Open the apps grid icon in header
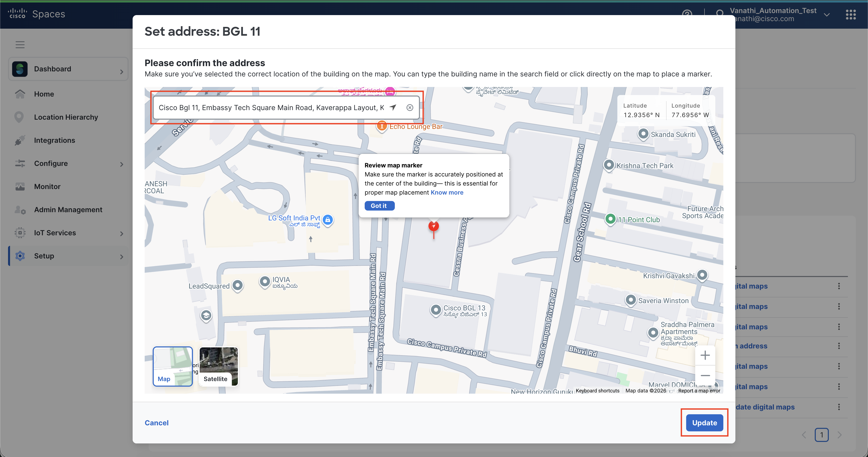 coord(850,15)
